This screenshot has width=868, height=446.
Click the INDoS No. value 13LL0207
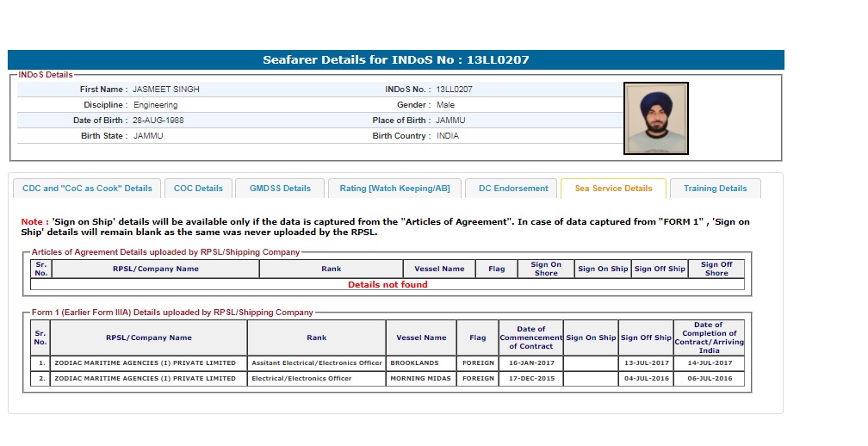[x=454, y=90]
